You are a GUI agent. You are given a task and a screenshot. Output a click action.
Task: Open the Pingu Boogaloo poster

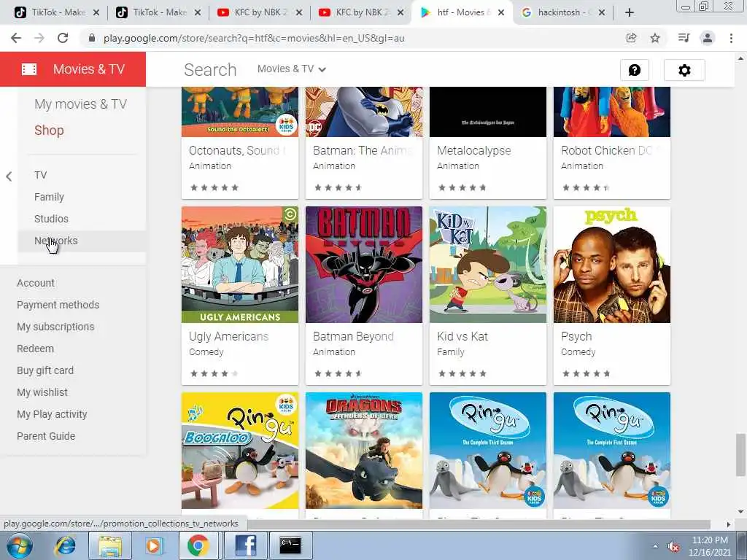tap(240, 451)
